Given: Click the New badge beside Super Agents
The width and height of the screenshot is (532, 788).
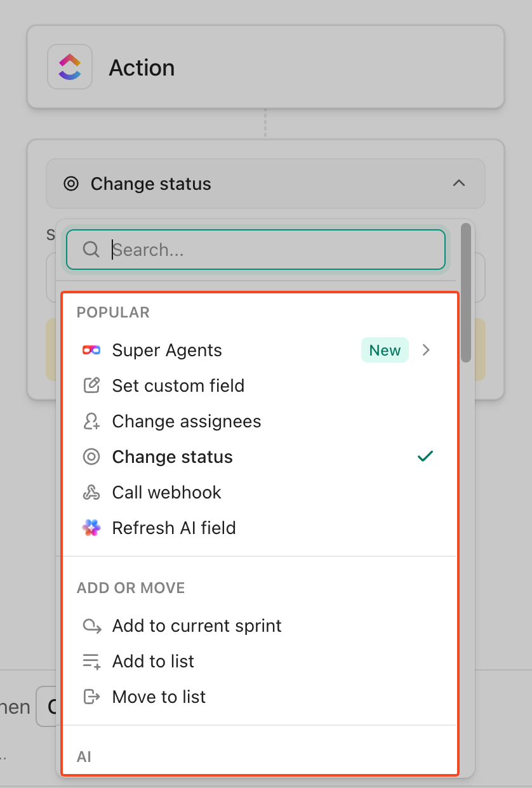Looking at the screenshot, I should [x=385, y=350].
